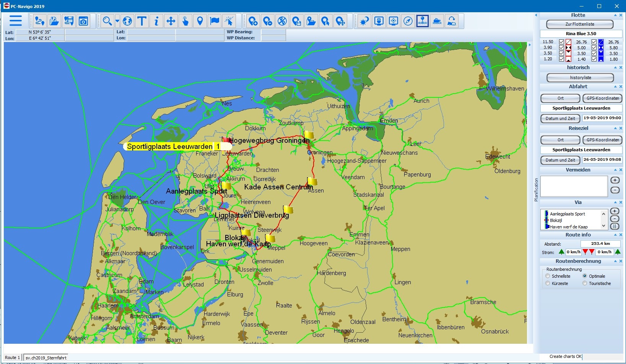This screenshot has height=364, width=626.
Task: Click the compass toolbar icon
Action: coord(408,21)
